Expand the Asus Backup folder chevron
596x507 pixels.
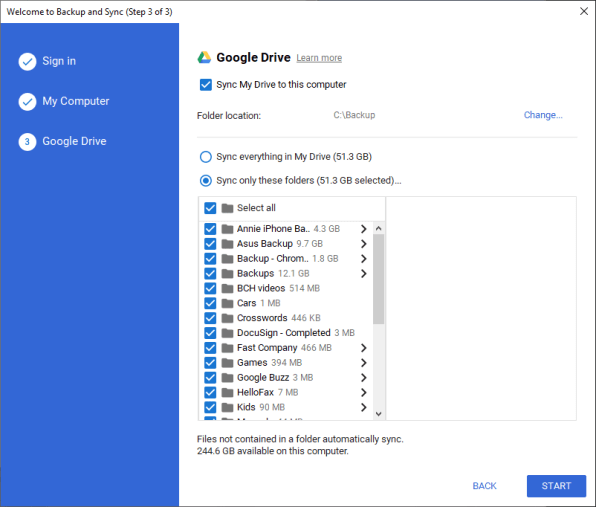364,244
